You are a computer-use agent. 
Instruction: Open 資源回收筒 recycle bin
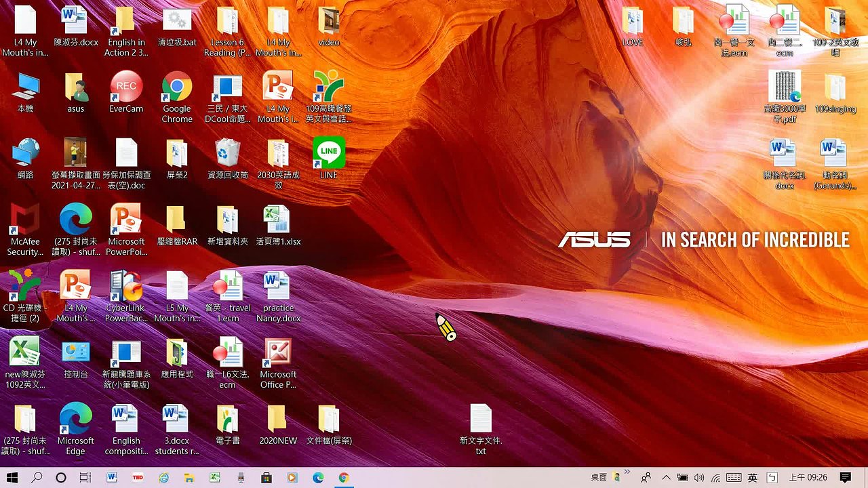[227, 160]
